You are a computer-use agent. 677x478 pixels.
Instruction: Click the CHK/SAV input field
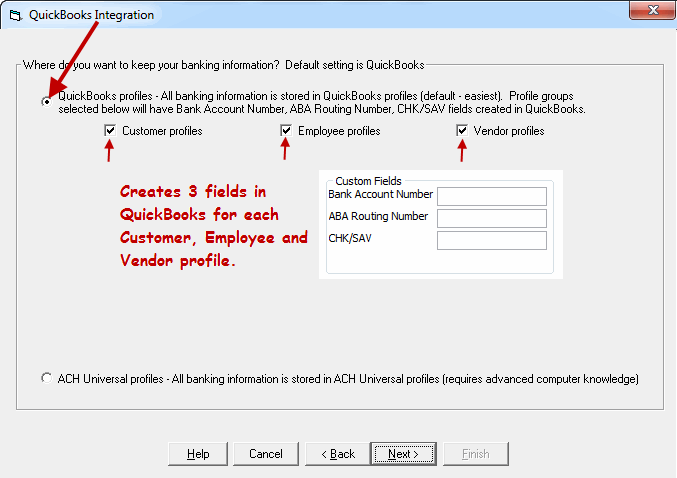click(492, 241)
